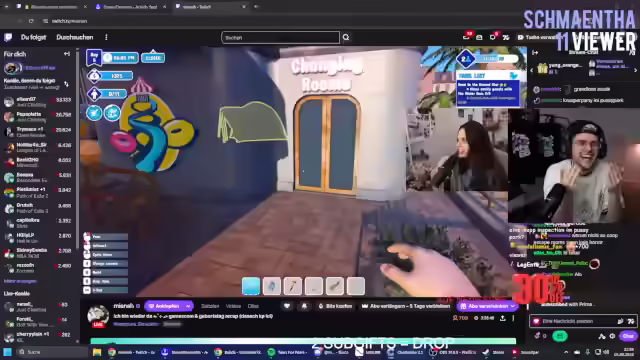Reload the page with browser refresh
Viewport: 640px width, 360px height.
[x=31, y=21]
